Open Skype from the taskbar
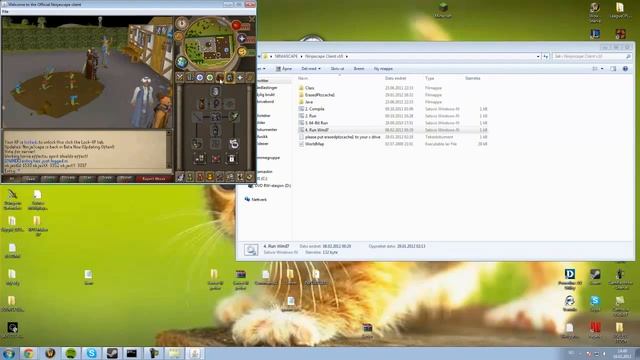Viewport: 640px width, 360px height. (x=91, y=353)
